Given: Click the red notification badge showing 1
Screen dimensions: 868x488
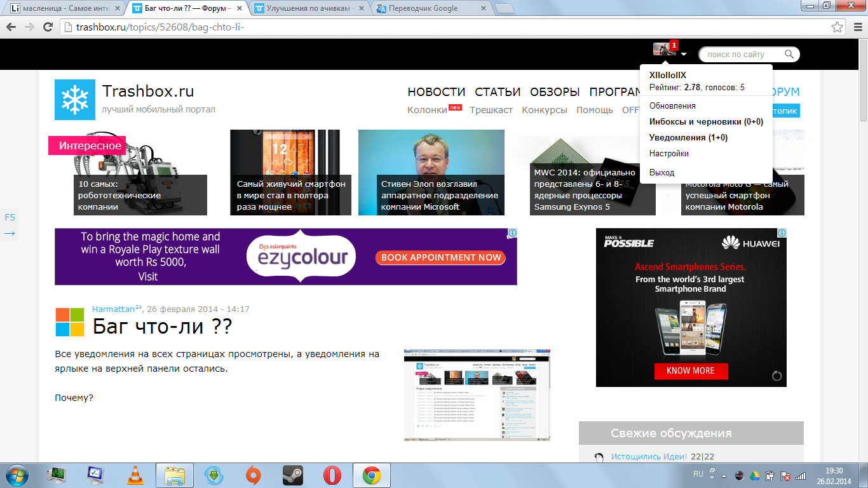Looking at the screenshot, I should tap(674, 45).
